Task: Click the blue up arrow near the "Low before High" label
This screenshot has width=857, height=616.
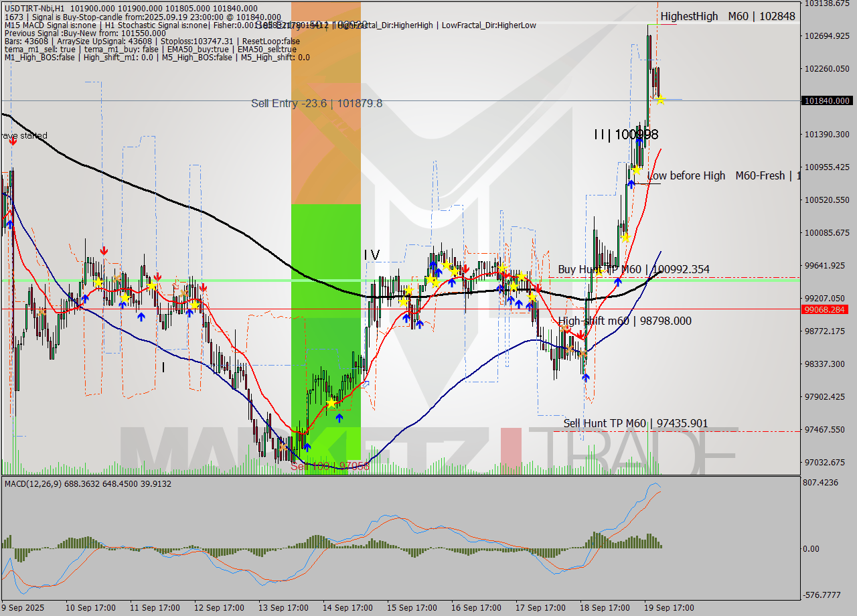Action: coord(632,185)
